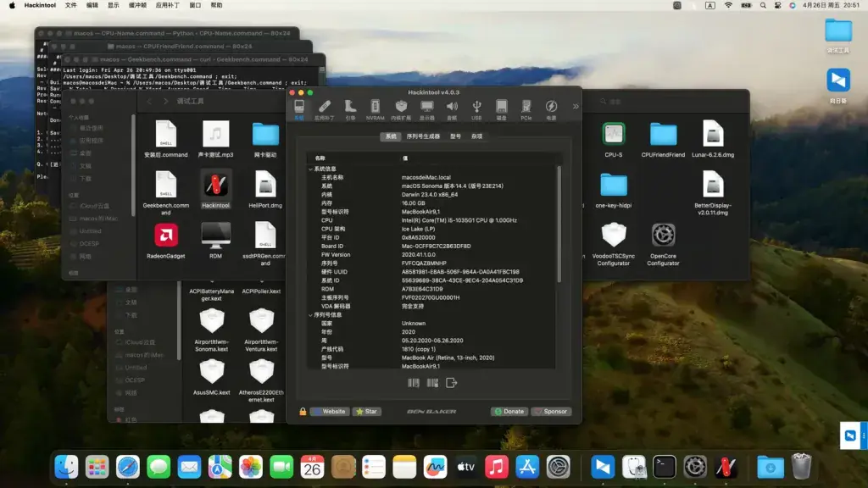The height and width of the screenshot is (488, 868).
Task: Click the scrollbar of the system info table
Action: pos(559,224)
